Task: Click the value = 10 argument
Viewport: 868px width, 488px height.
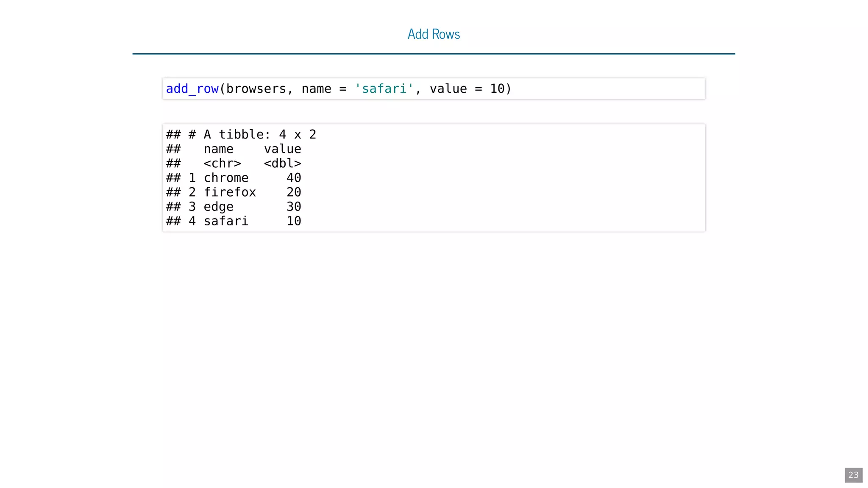Action: 467,89
